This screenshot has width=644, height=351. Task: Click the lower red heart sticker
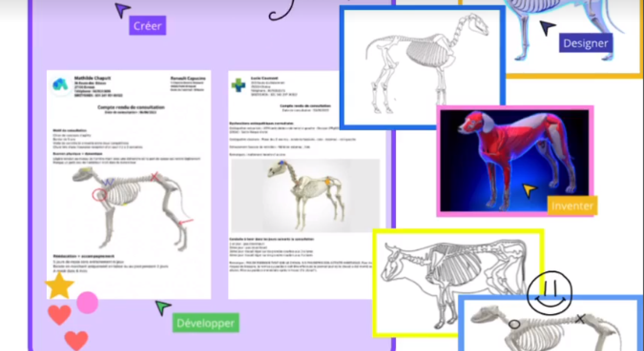pos(76,341)
